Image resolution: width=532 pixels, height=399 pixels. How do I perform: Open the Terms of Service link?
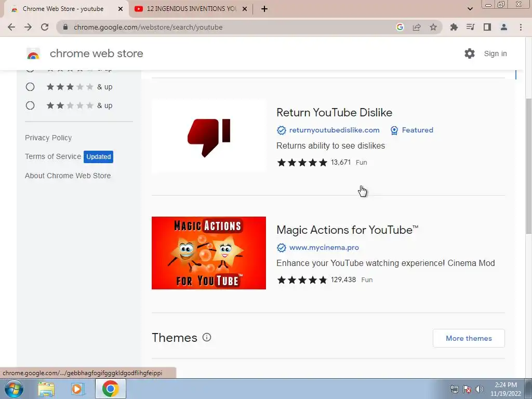53,156
